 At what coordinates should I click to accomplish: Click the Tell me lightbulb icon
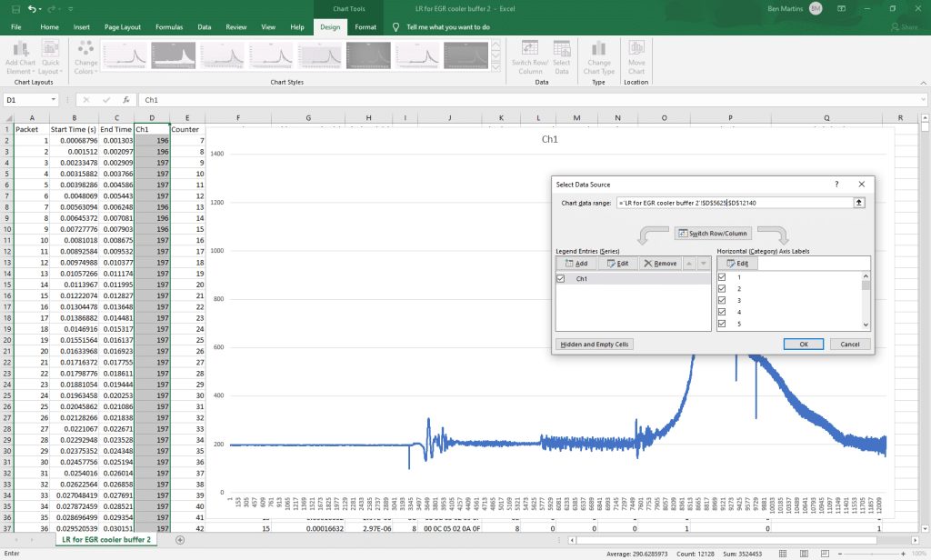click(x=396, y=26)
